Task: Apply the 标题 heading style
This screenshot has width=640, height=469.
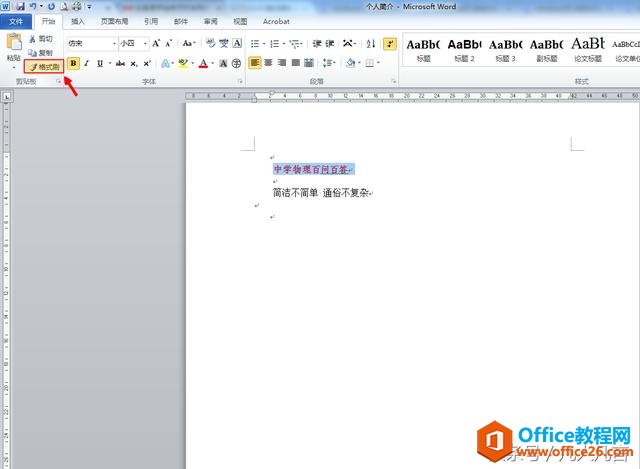Action: click(x=423, y=50)
